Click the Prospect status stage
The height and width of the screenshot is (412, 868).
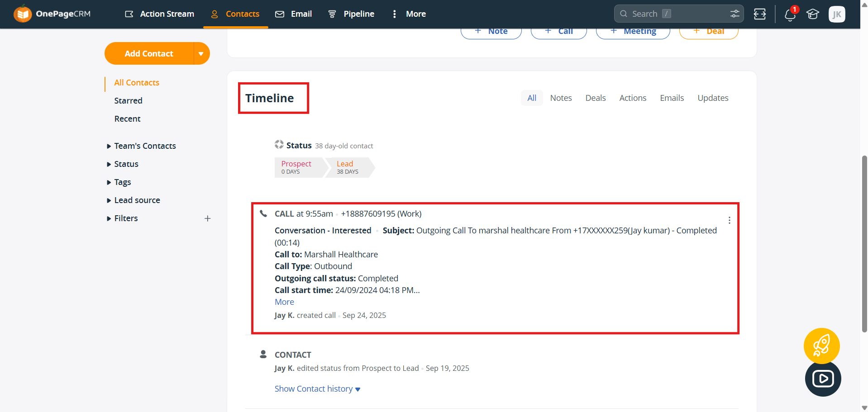[299, 167]
